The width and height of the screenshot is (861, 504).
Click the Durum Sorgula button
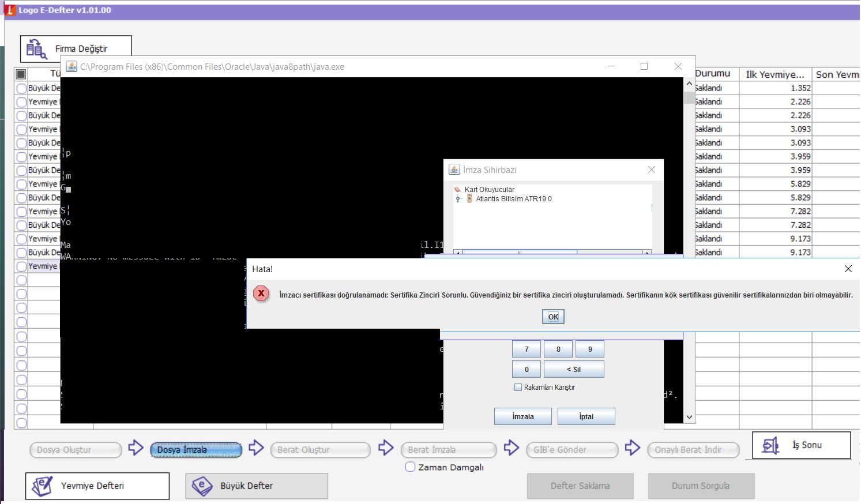coord(701,486)
